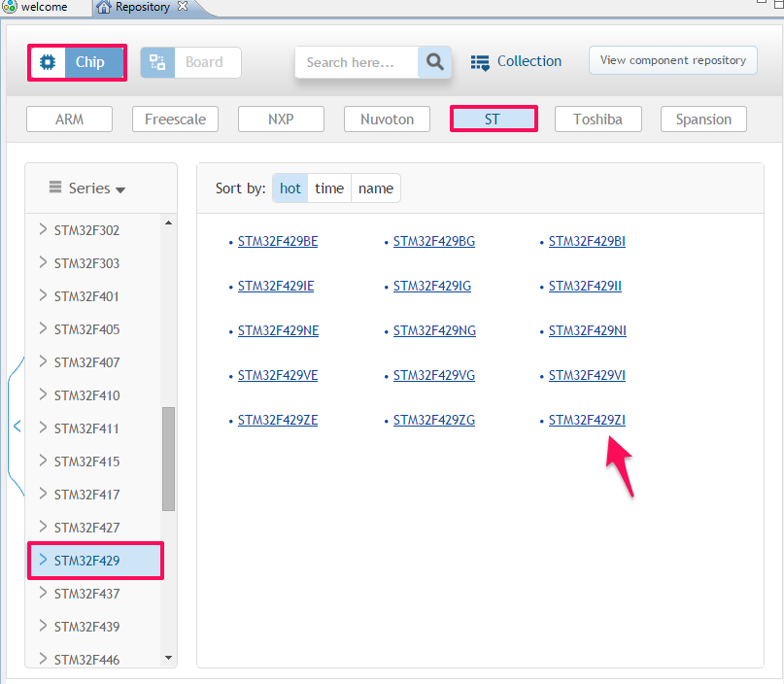Switch to the Repository tab
The height and width of the screenshot is (684, 784).
tap(143, 7)
